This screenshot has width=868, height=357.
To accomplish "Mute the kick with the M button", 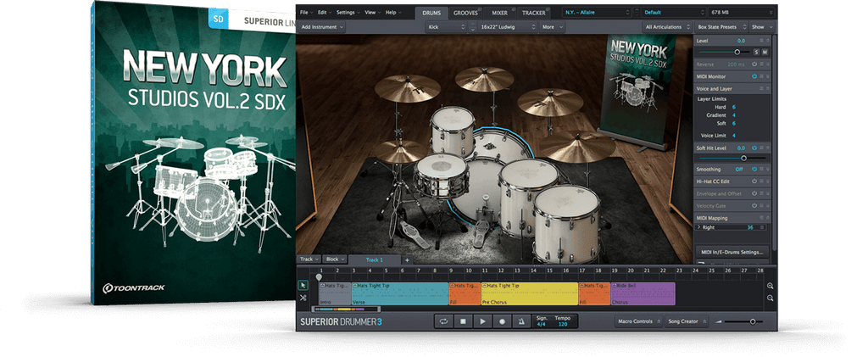I will pyautogui.click(x=765, y=52).
